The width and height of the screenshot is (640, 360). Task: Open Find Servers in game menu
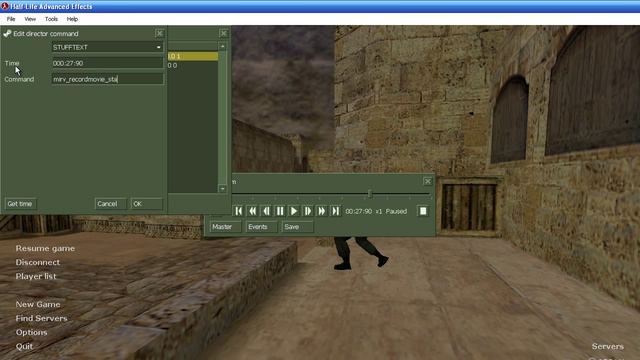42,318
